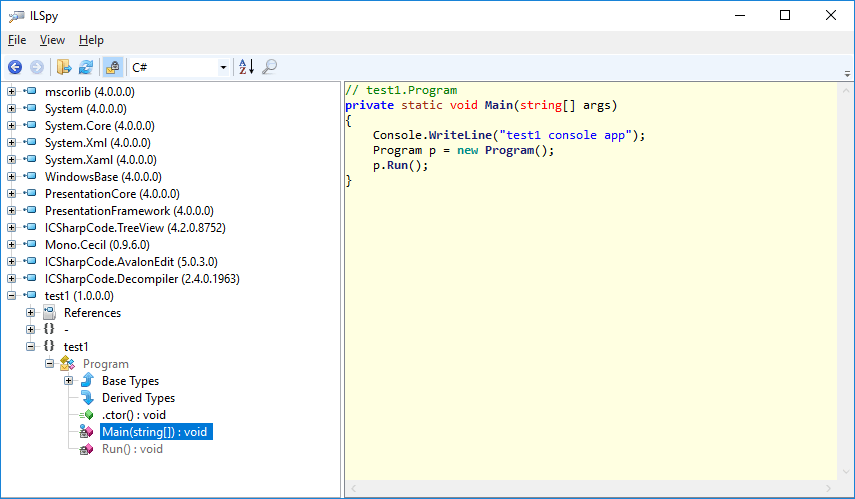
Task: Select the Run() : void method
Action: click(x=132, y=449)
